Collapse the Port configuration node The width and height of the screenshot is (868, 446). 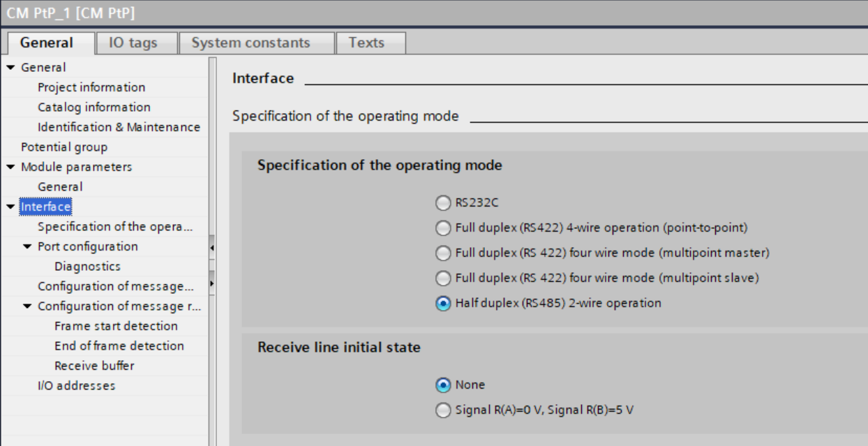click(x=27, y=247)
